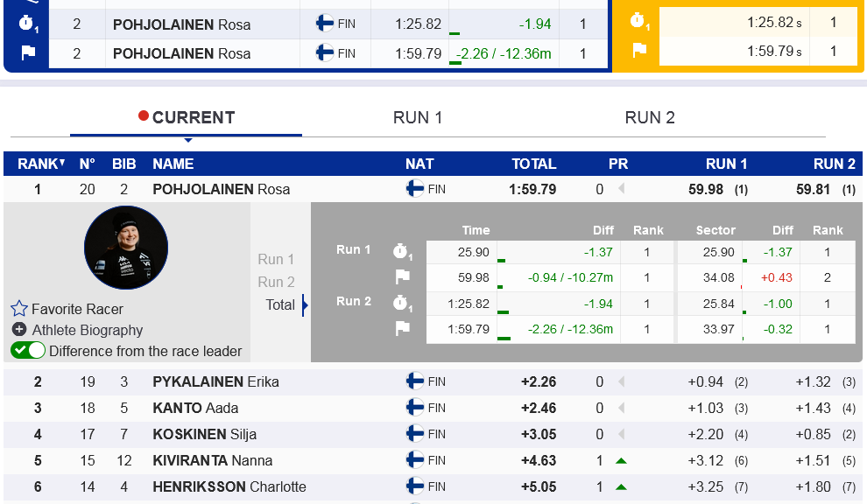Switch to the RUN 2 tab
Screen dimensions: 867x504
tap(650, 118)
